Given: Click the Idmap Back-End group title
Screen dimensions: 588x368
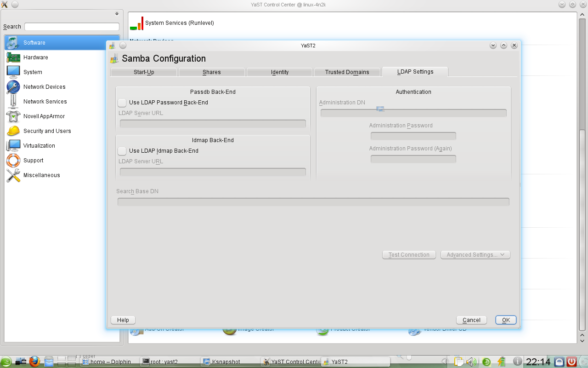Looking at the screenshot, I should (213, 140).
